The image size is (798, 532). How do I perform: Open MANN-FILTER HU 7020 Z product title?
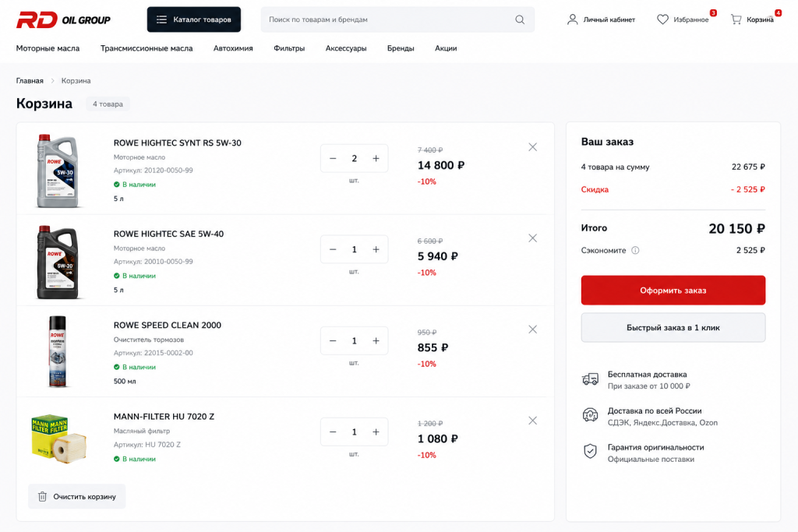164,417
